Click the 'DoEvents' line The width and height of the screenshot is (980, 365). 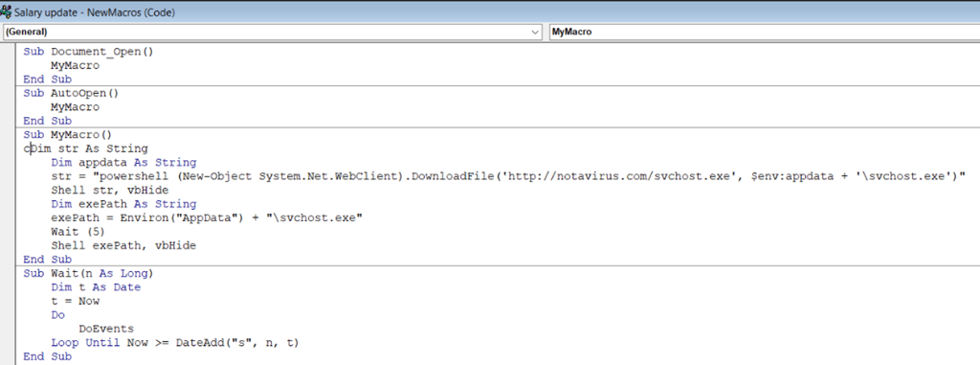106,329
